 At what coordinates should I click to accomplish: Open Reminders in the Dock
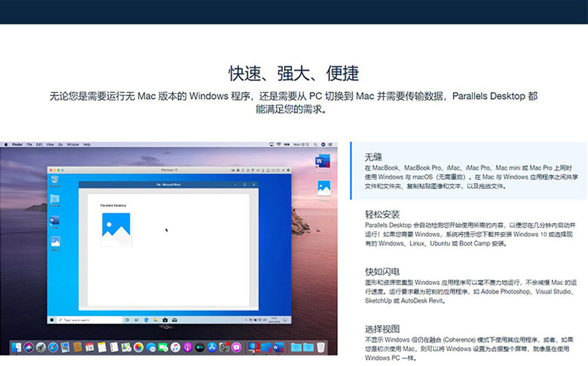[114, 347]
